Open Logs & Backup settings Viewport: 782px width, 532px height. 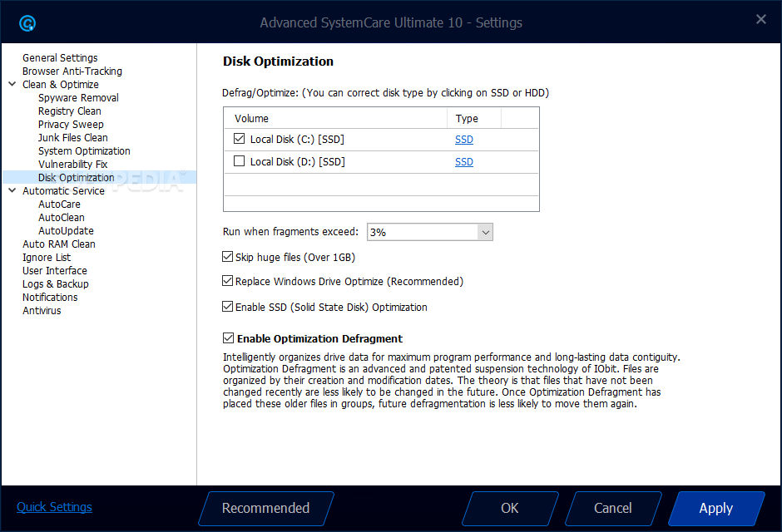point(56,284)
